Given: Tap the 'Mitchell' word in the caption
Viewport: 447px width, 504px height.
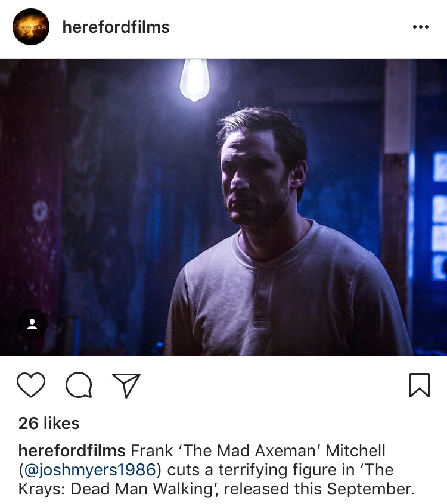Looking at the screenshot, I should click(x=355, y=450).
